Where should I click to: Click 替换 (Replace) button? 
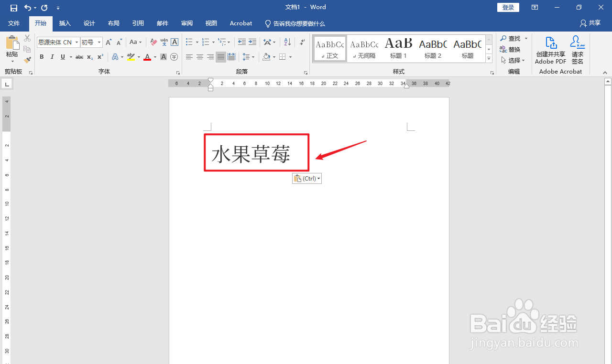pyautogui.click(x=510, y=49)
